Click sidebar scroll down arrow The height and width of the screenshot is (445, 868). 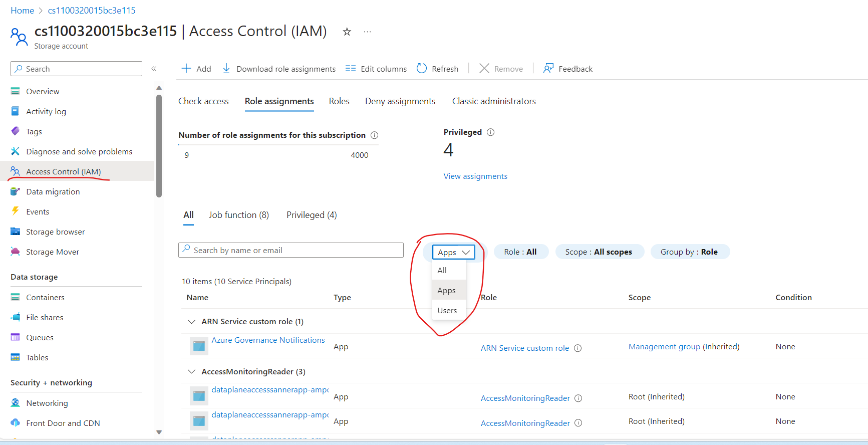[x=159, y=432]
